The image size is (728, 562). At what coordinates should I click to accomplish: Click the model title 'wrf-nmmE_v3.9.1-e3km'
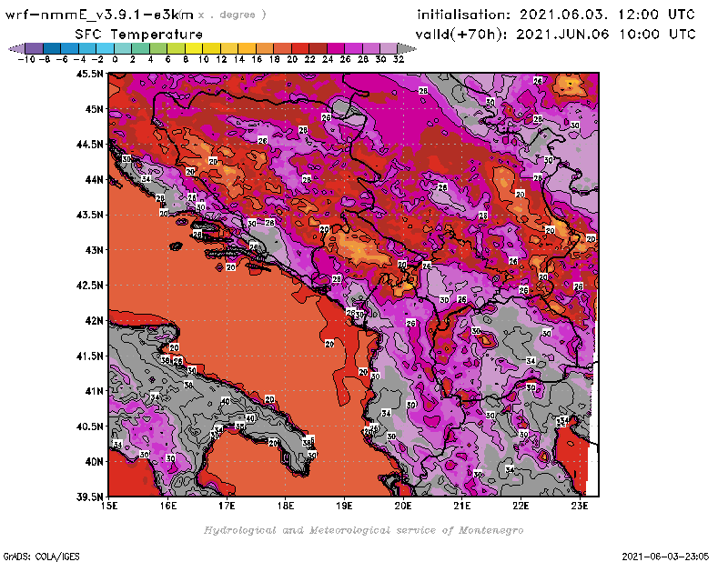point(99,15)
